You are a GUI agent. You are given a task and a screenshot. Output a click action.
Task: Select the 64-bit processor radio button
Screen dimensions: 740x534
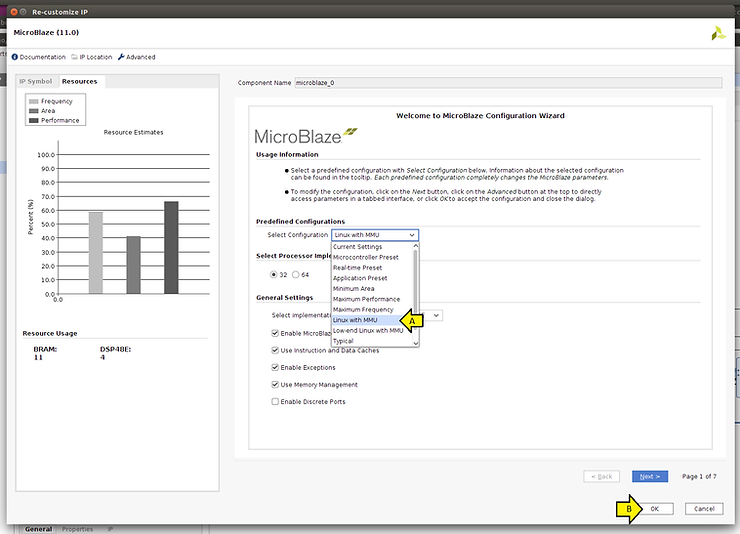click(x=295, y=275)
